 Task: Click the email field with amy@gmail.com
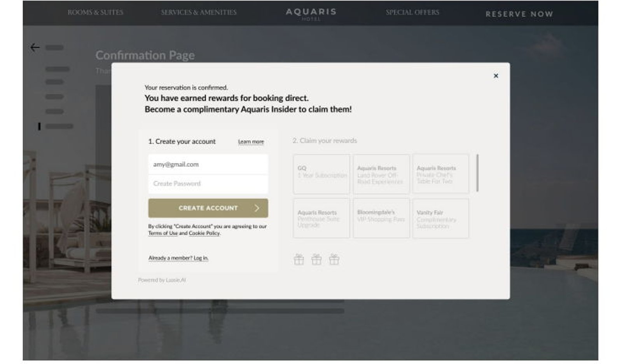208,164
